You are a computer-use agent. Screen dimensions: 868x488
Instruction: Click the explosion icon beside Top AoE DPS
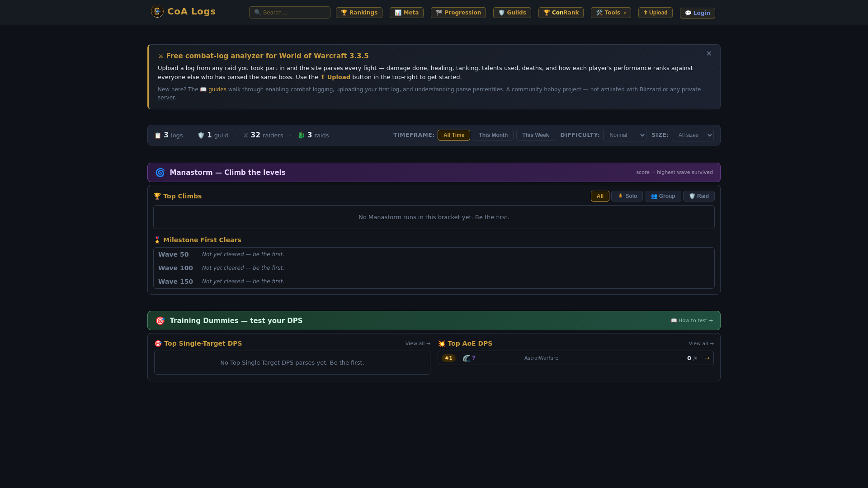click(x=442, y=344)
